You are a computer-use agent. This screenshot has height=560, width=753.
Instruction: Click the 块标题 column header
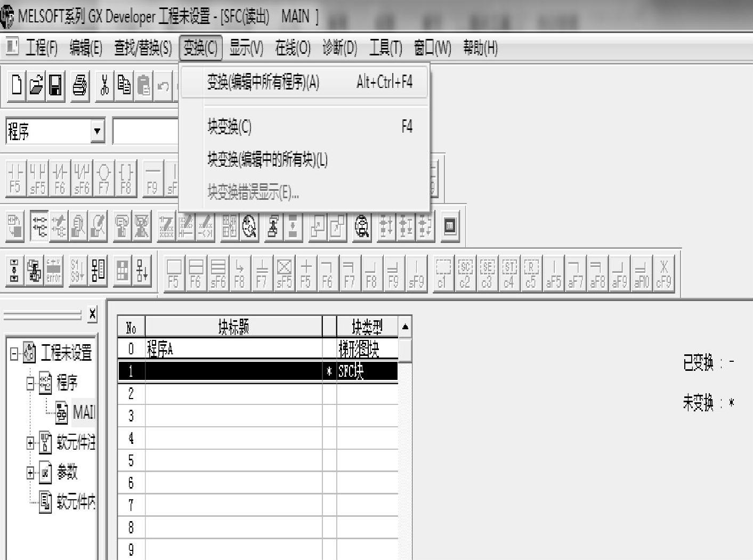point(233,327)
